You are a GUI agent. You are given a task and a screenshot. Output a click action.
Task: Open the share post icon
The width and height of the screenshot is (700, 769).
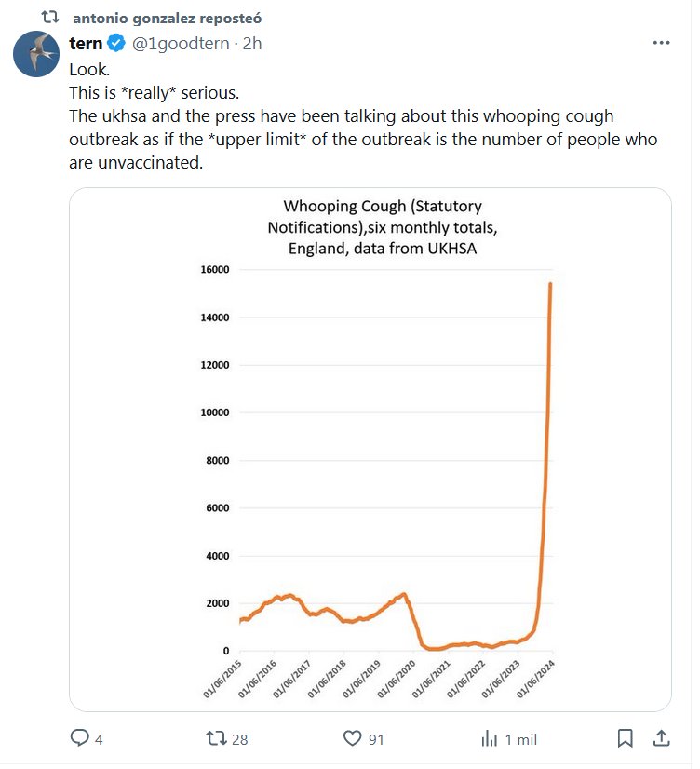tap(661, 738)
